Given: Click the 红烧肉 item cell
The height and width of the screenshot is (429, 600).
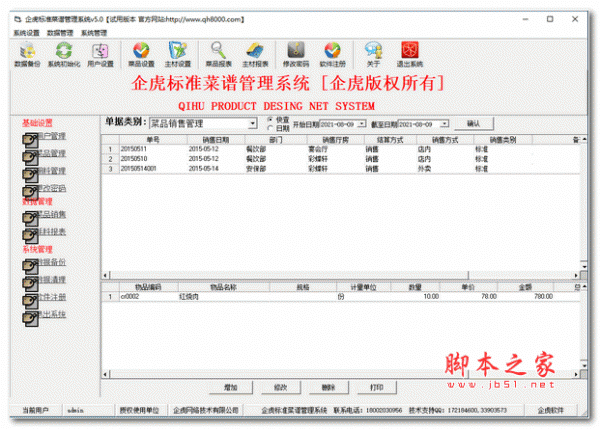Looking at the screenshot, I should (x=223, y=297).
